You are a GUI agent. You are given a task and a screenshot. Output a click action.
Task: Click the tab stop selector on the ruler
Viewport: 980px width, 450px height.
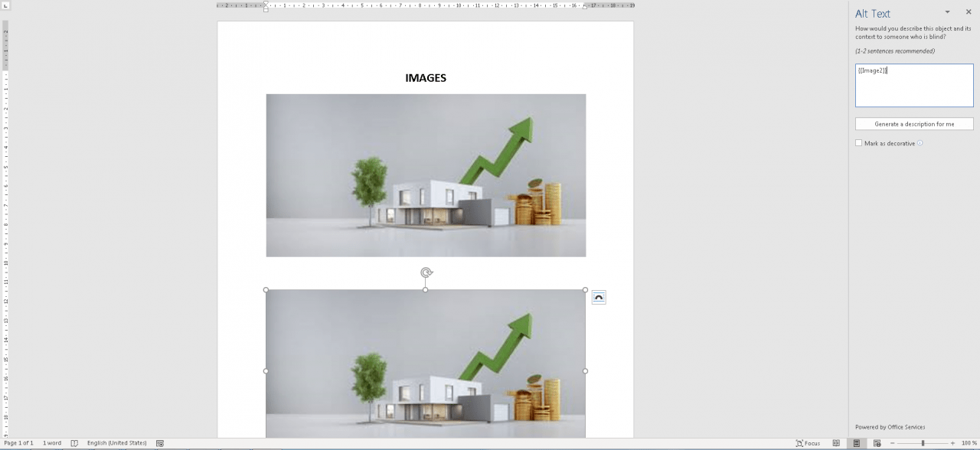pos(5,5)
